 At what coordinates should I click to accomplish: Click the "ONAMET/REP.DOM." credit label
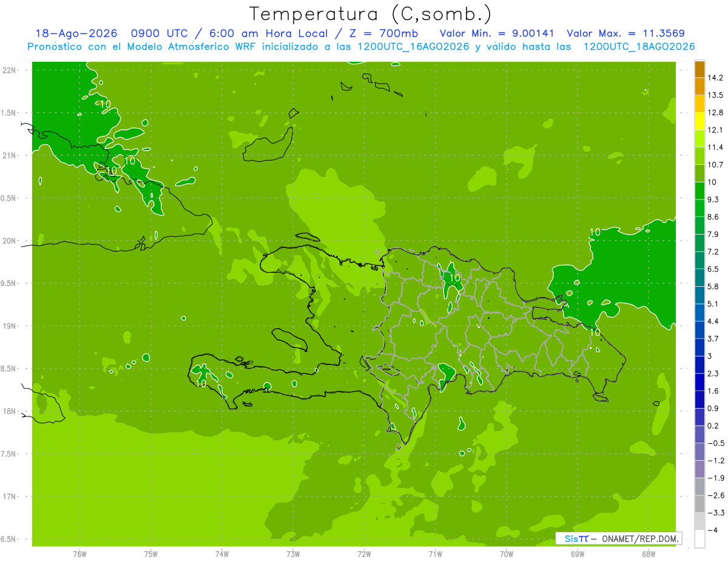(x=640, y=538)
